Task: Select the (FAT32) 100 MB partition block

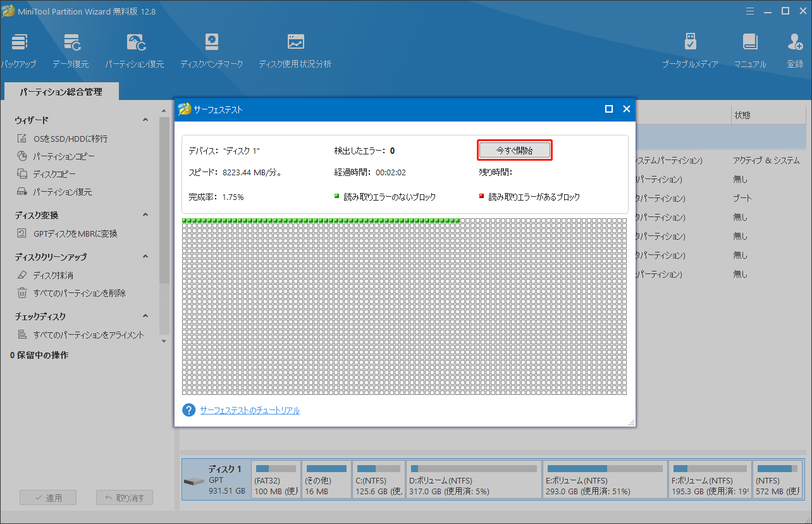Action: (276, 479)
